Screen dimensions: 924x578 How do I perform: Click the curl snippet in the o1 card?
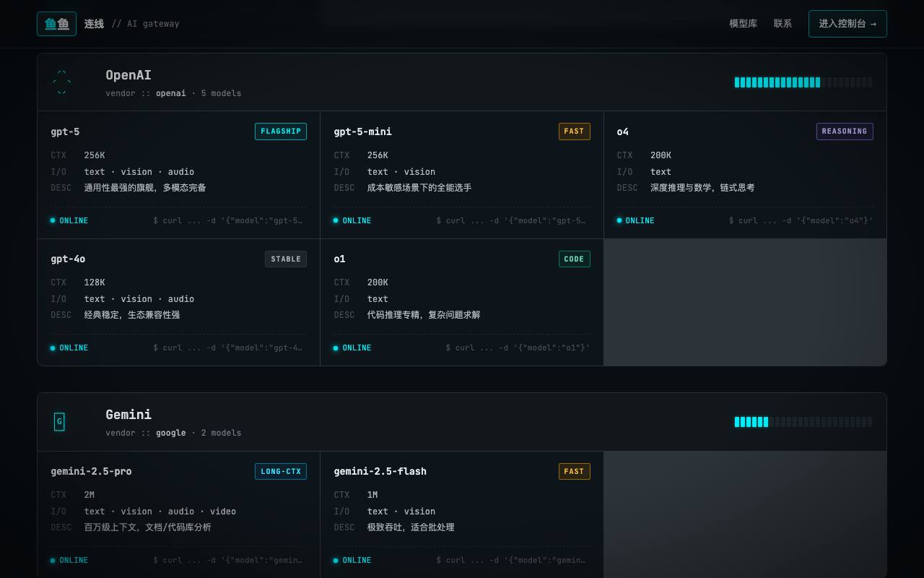coord(518,348)
